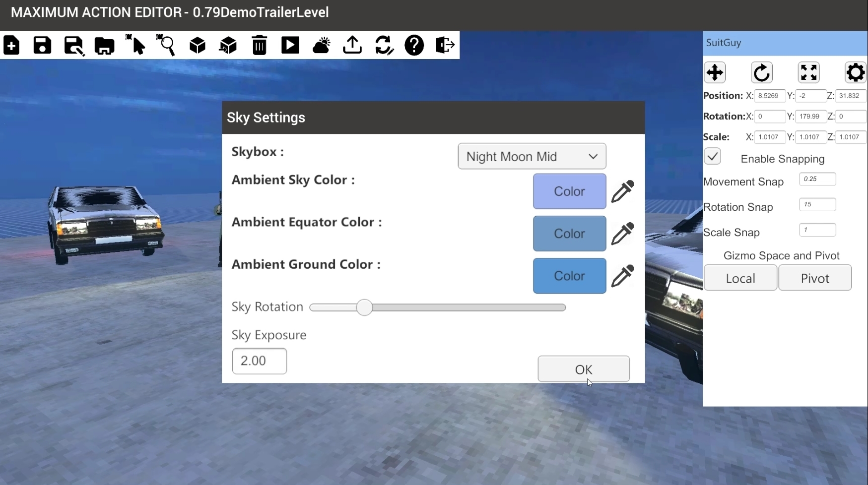Click OK in Sky Settings

tap(584, 369)
